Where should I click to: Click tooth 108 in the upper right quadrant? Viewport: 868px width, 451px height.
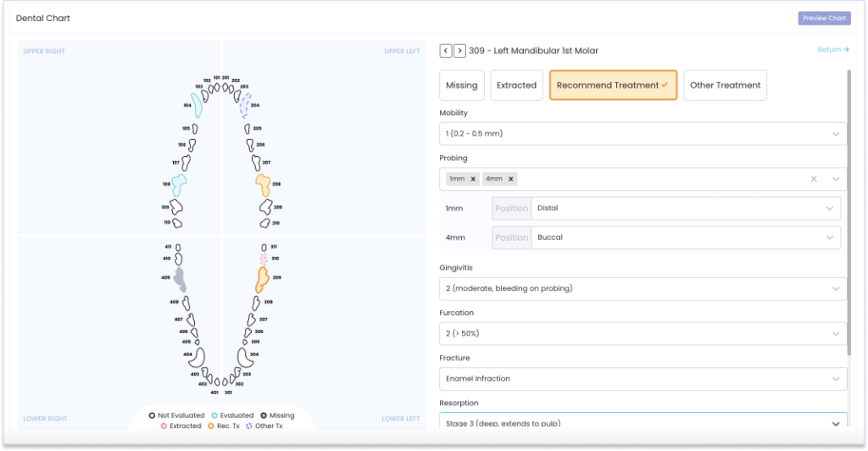178,183
